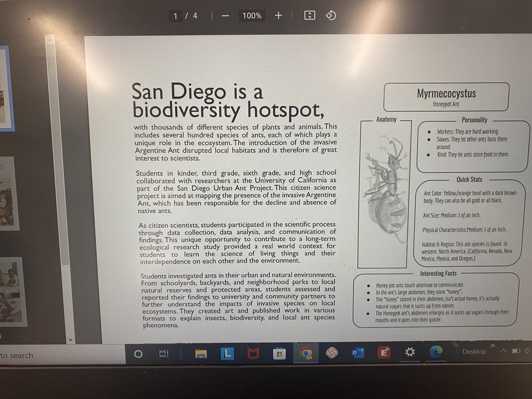
Task: Click the paragraph starting "Students in kinder"
Action: pyautogui.click(x=236, y=192)
